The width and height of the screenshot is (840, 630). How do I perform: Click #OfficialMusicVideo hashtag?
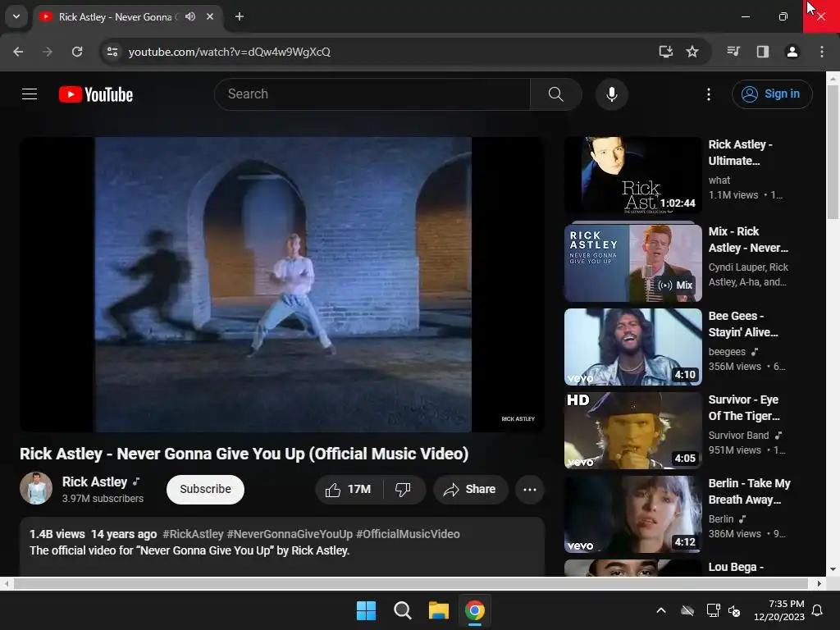408,534
